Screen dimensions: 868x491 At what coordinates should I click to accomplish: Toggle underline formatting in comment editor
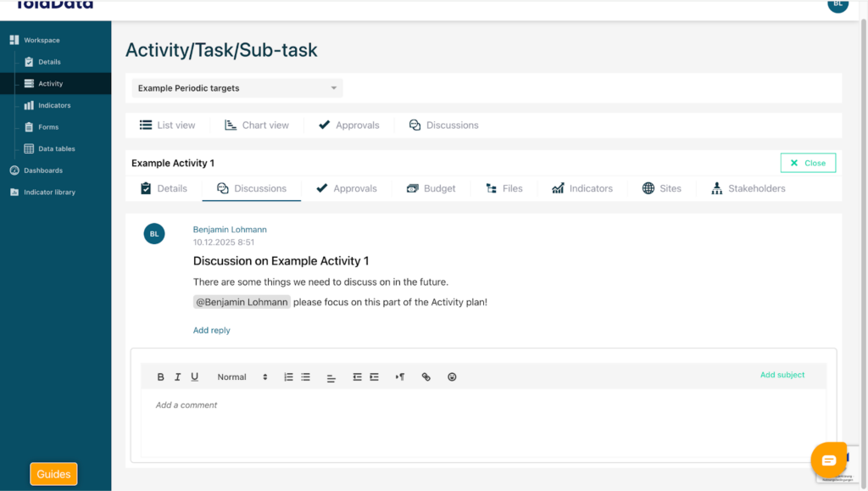coord(194,377)
